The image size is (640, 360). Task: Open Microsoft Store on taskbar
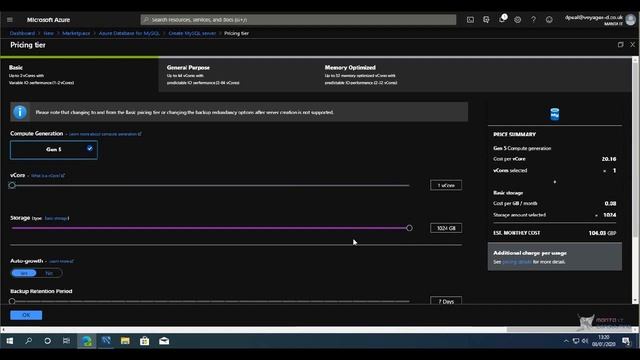point(144,341)
